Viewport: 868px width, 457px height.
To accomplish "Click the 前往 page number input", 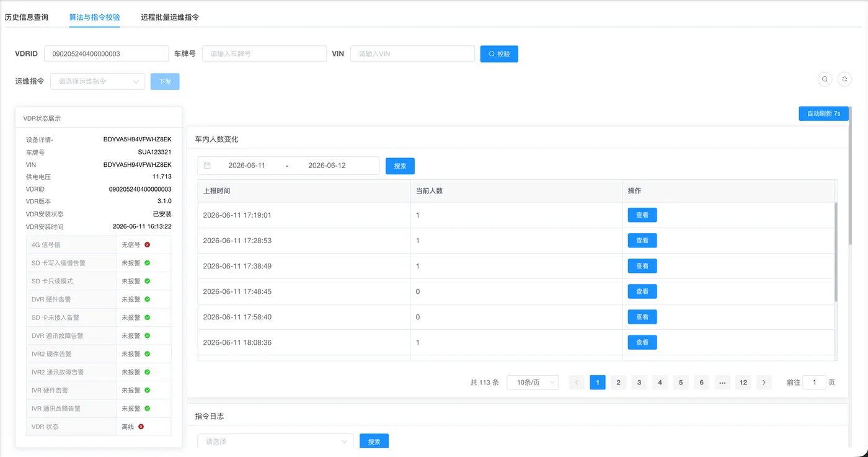I will [814, 383].
